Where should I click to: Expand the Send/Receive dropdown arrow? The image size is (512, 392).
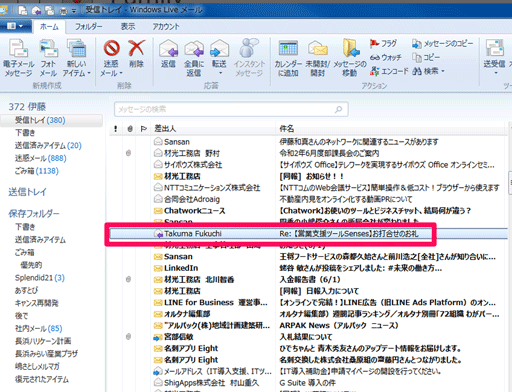click(x=495, y=73)
